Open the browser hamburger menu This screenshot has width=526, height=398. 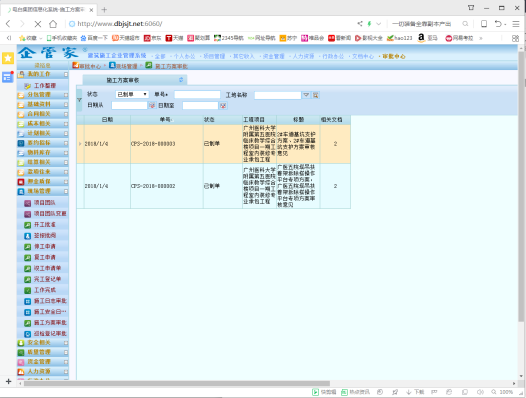516,24
